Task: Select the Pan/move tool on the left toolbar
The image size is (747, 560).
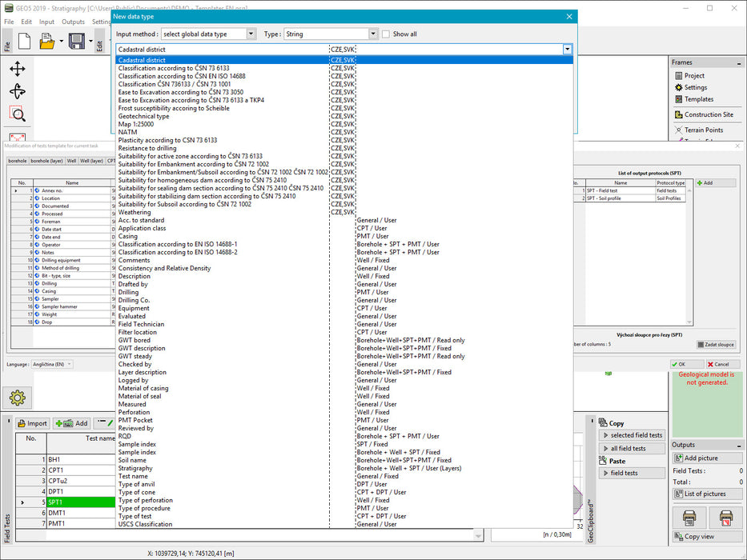Action: pos(18,69)
